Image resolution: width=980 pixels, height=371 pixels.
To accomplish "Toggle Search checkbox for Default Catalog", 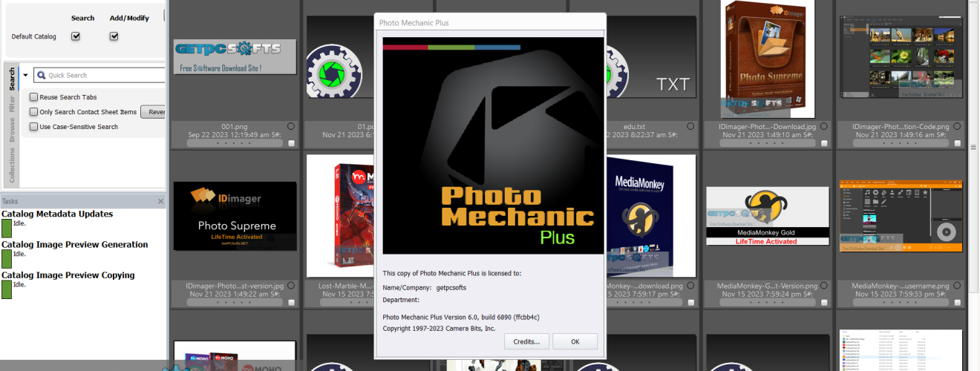I will (76, 36).
